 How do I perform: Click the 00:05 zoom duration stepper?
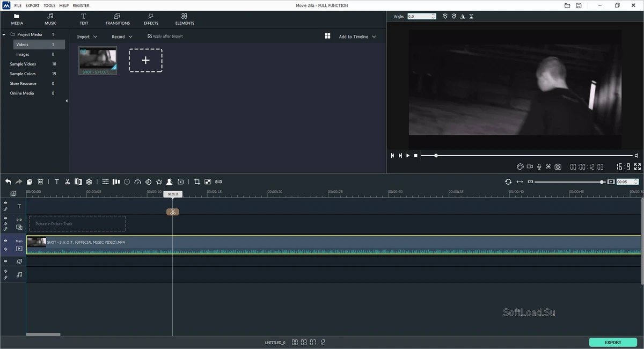click(637, 181)
